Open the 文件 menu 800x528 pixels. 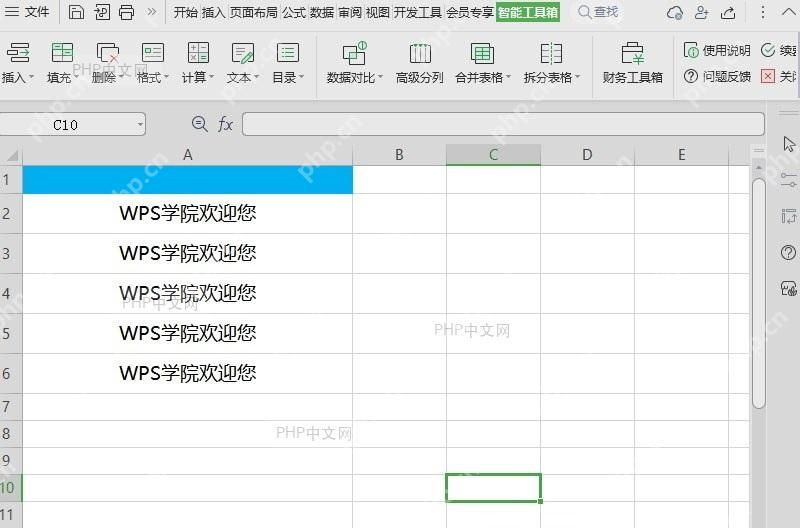click(x=27, y=11)
